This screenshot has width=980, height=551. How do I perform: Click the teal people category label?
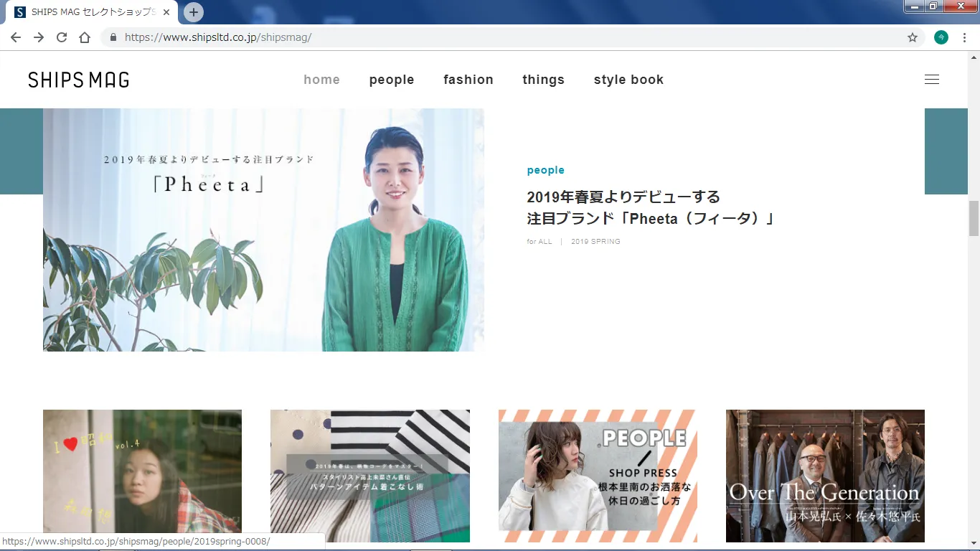coord(545,170)
